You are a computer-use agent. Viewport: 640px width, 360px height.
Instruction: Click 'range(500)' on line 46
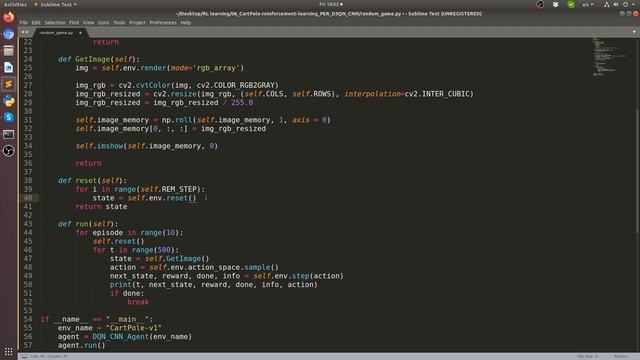153,250
